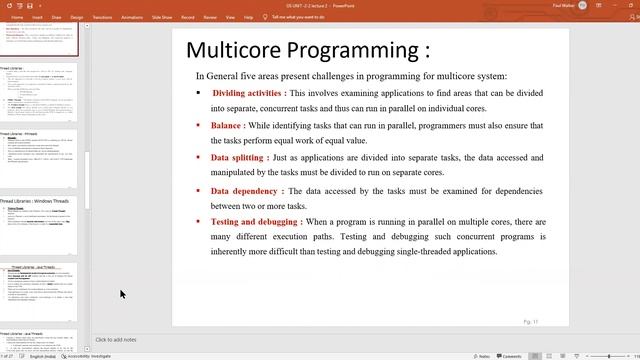Image resolution: width=640 pixels, height=360 pixels.
Task: Open the Record ribbon tab
Action: pyautogui.click(x=188, y=18)
